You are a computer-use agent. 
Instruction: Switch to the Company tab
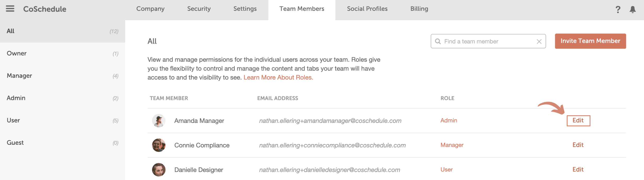point(150,9)
